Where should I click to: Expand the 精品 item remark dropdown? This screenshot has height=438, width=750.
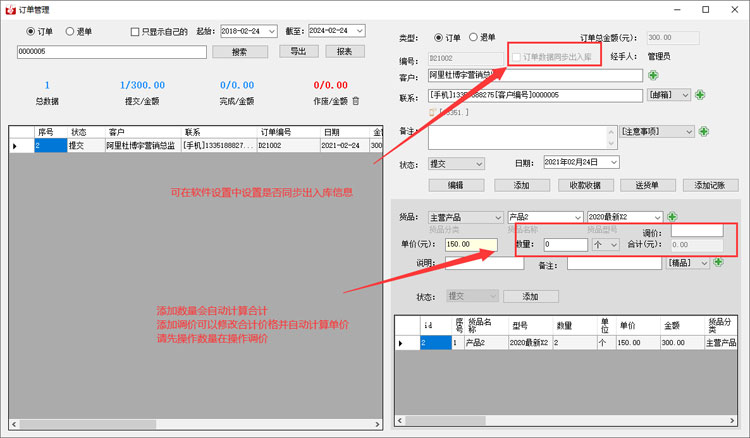click(x=704, y=263)
